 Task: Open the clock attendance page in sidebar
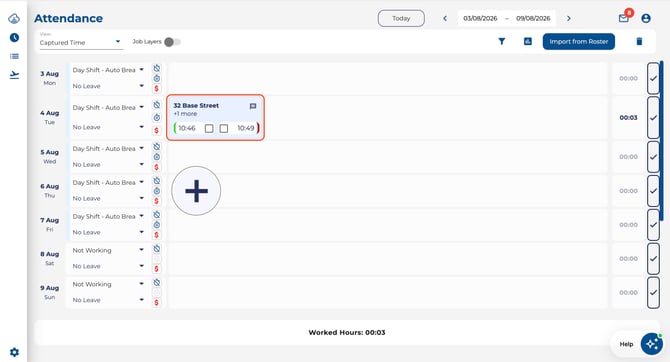[14, 38]
